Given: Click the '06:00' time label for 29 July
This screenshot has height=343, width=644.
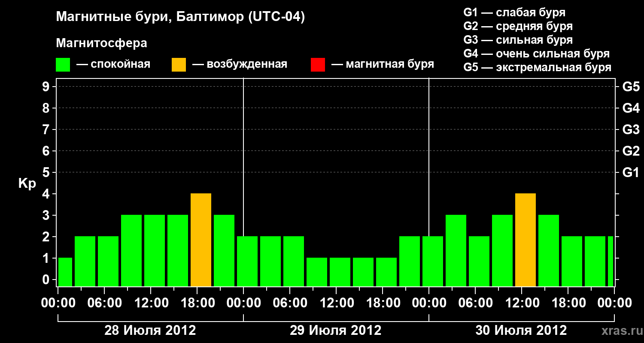Looking at the screenshot, I should point(290,303).
